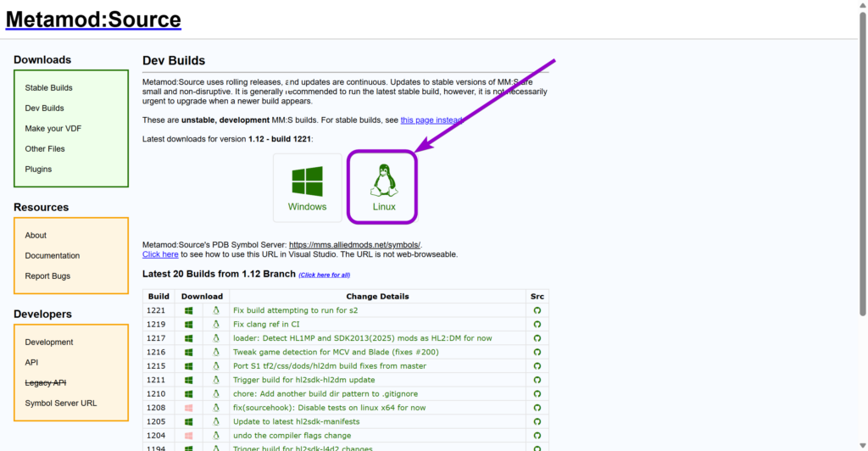The width and height of the screenshot is (868, 451).
Task: Open Other Files in sidebar
Action: point(45,149)
